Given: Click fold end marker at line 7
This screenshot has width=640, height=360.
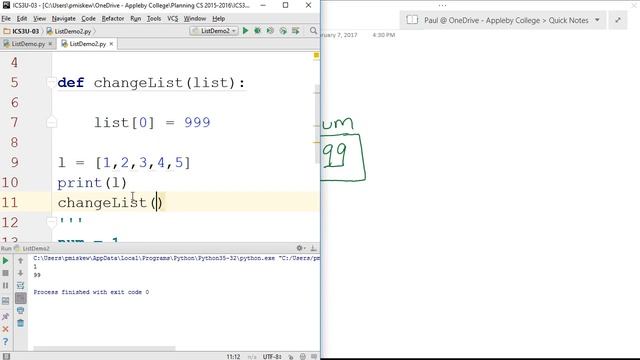Looking at the screenshot, I should pyautogui.click(x=51, y=122).
